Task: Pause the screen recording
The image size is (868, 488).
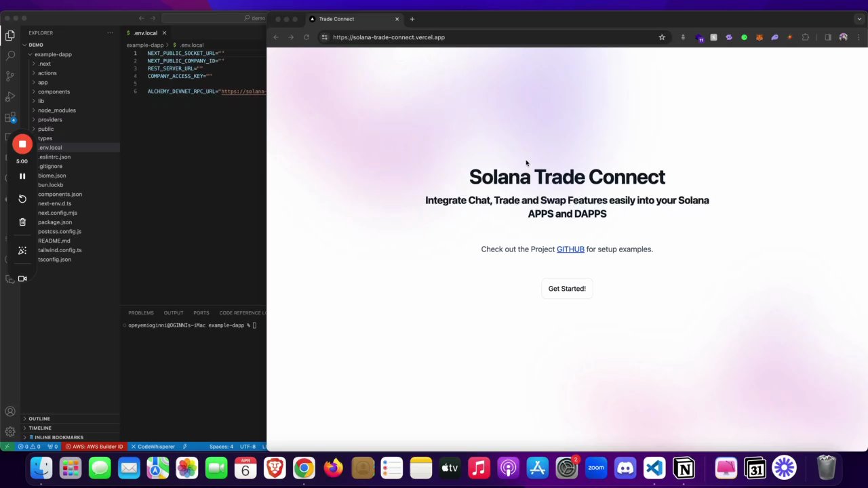Action: 22,176
